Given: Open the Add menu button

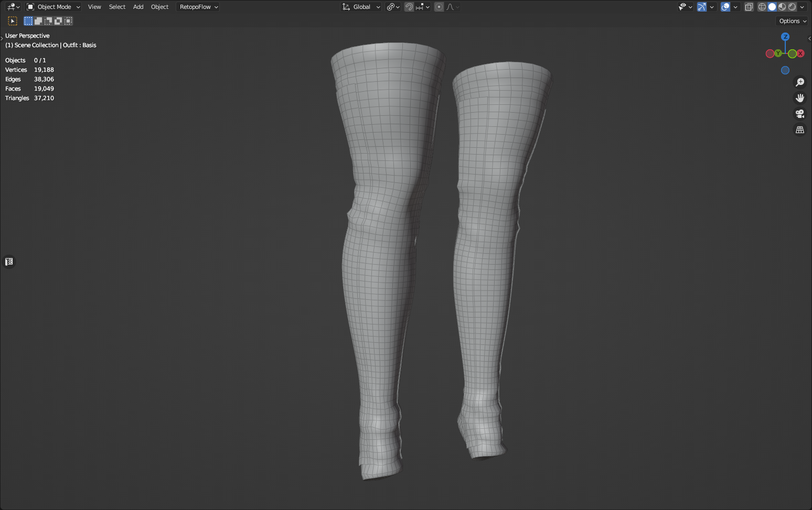Looking at the screenshot, I should click(x=138, y=7).
